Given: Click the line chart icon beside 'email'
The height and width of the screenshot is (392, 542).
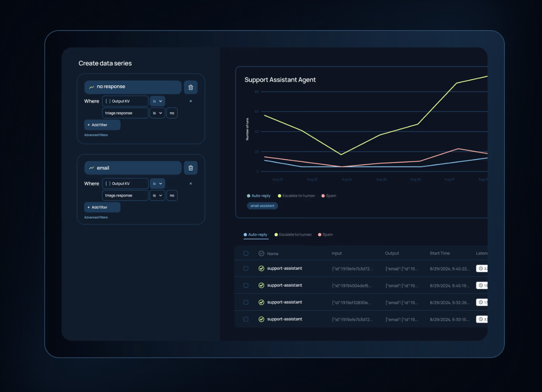Looking at the screenshot, I should coord(92,168).
